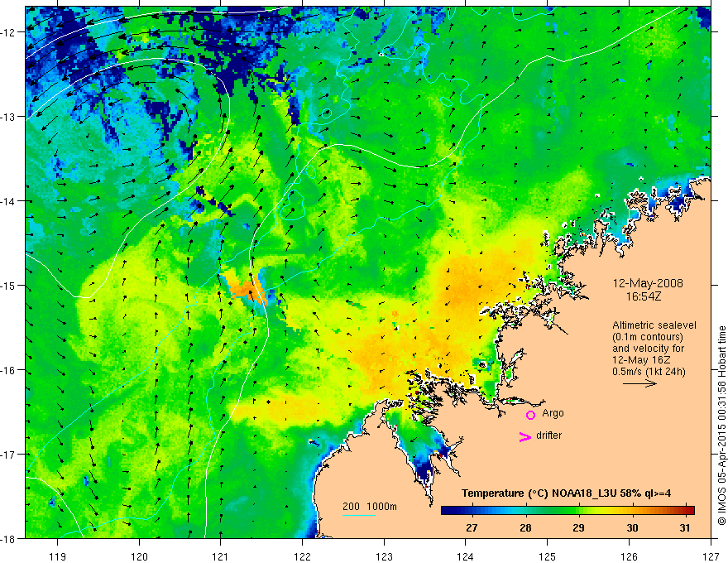
Task: Click the temperature color scale bar
Action: point(568,511)
